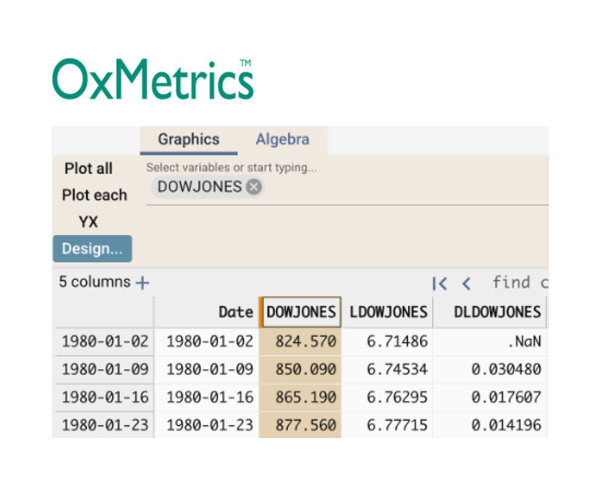
Task: Select the DOWJONES column header
Action: 301,313
